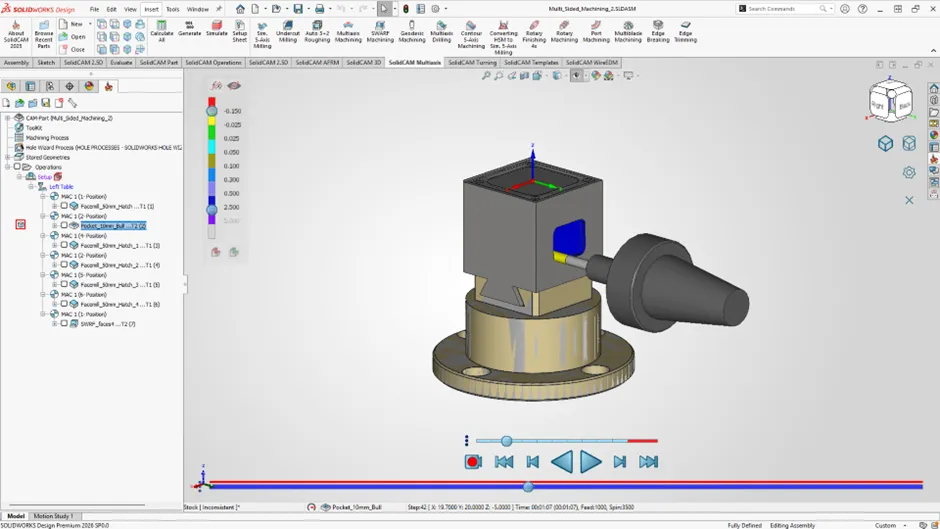Open the Tools menu
The image size is (940, 529).
172,9
